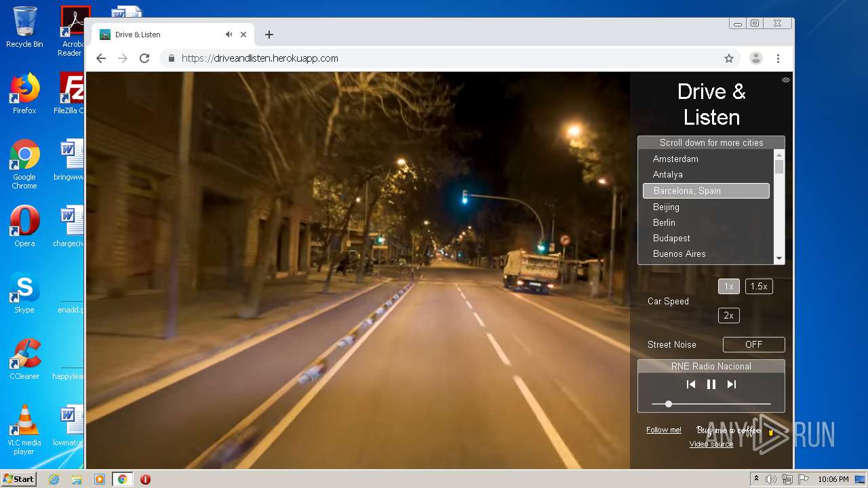Pause the RNE Radio Nacional stream
Screen dimensions: 868x488
[711, 384]
